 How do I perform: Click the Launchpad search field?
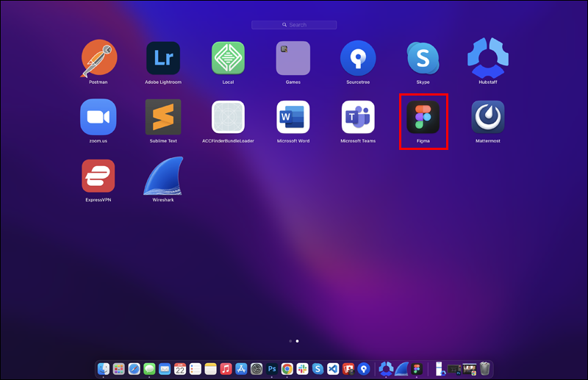point(294,25)
